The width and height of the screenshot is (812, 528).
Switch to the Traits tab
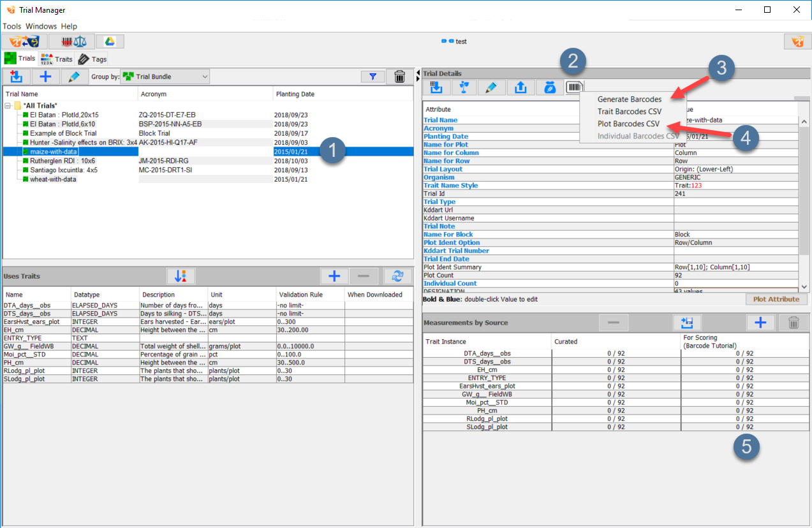click(x=56, y=59)
